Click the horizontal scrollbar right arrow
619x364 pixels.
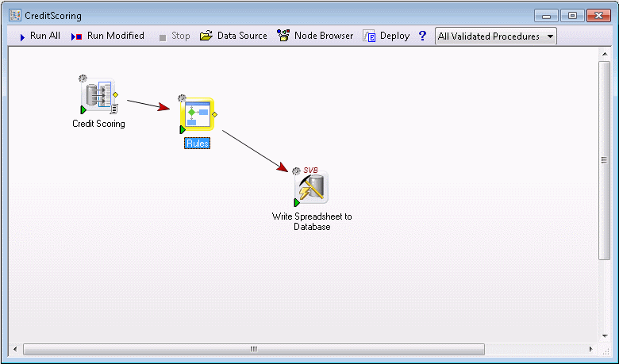pyautogui.click(x=591, y=349)
